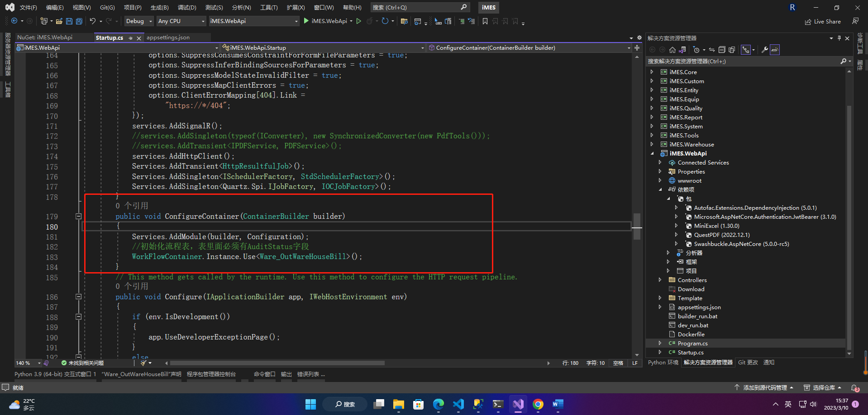Click the Comment out selected lines icon
Screen dimensions: 868x415
pos(462,21)
